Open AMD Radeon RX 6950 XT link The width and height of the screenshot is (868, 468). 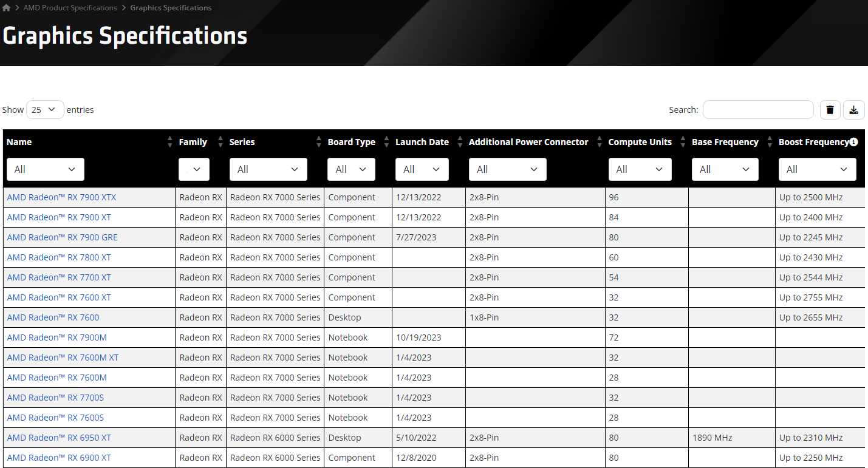tap(59, 438)
